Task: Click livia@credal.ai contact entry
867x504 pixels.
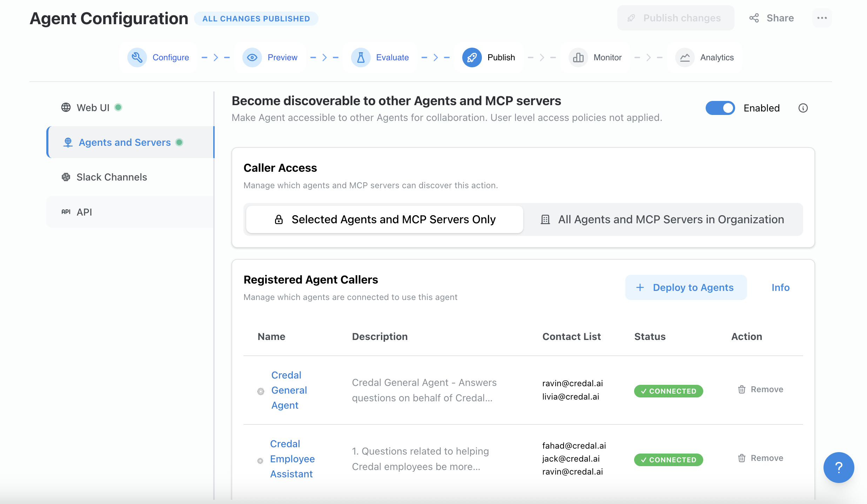Action: pyautogui.click(x=571, y=397)
